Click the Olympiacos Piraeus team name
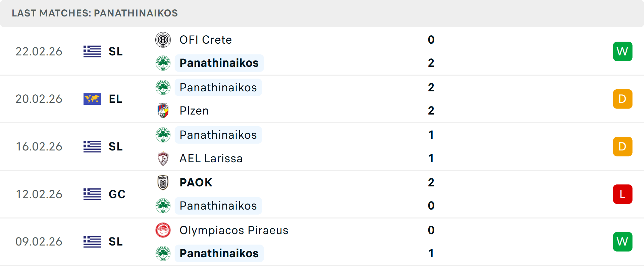Image resolution: width=644 pixels, height=266 pixels. 234,230
